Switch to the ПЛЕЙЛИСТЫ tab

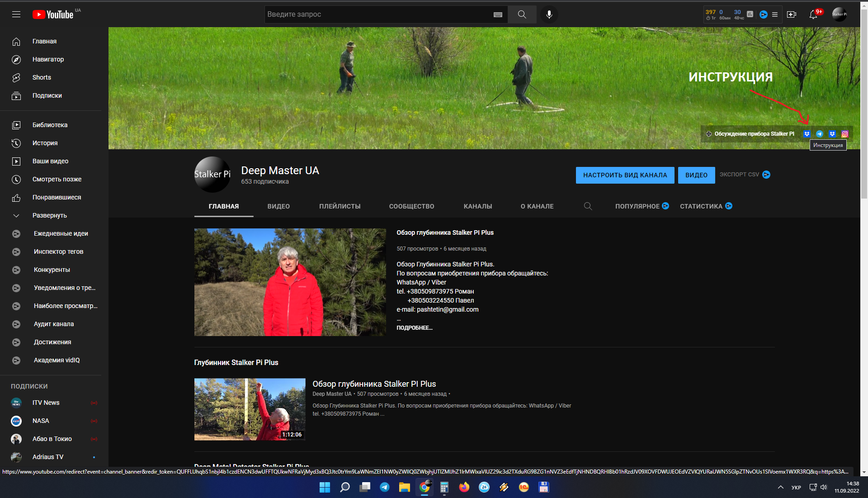[340, 206]
